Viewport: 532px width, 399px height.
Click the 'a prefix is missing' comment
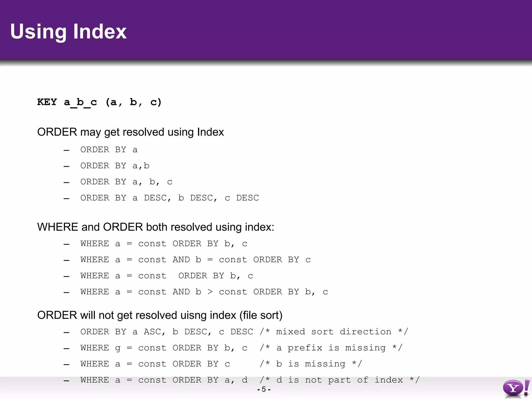pyautogui.click(x=331, y=348)
